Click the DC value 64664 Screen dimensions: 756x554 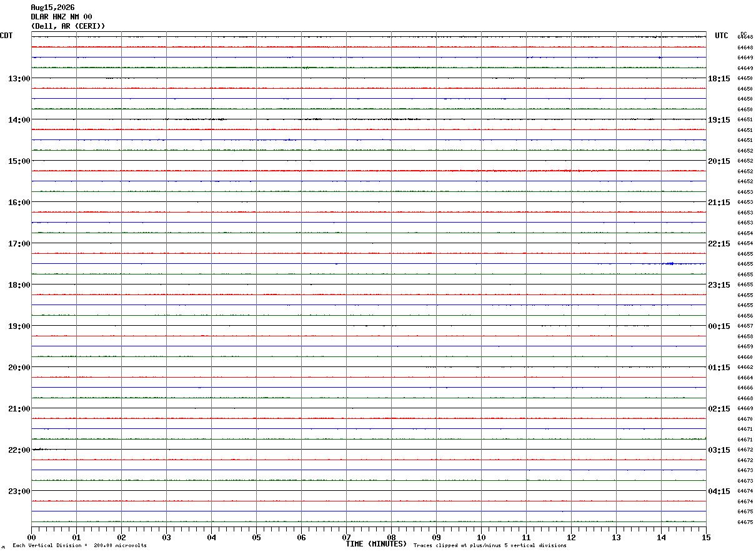click(x=745, y=378)
